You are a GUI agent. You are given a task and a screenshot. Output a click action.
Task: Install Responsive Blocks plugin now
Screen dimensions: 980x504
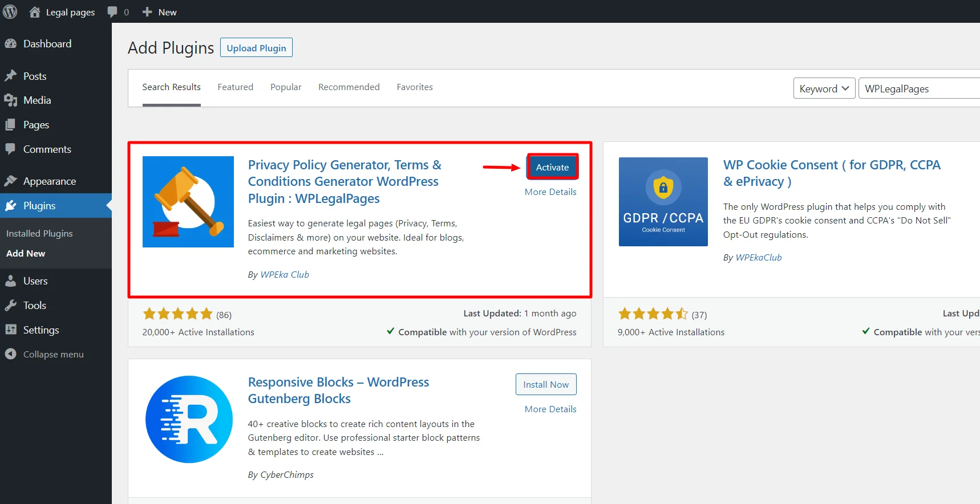546,384
